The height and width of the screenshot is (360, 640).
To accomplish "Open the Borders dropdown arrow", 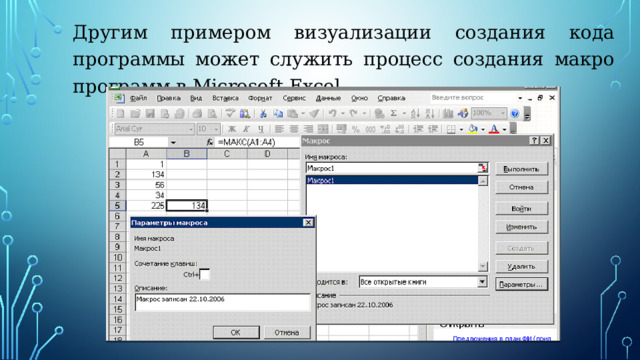I will coord(462,129).
